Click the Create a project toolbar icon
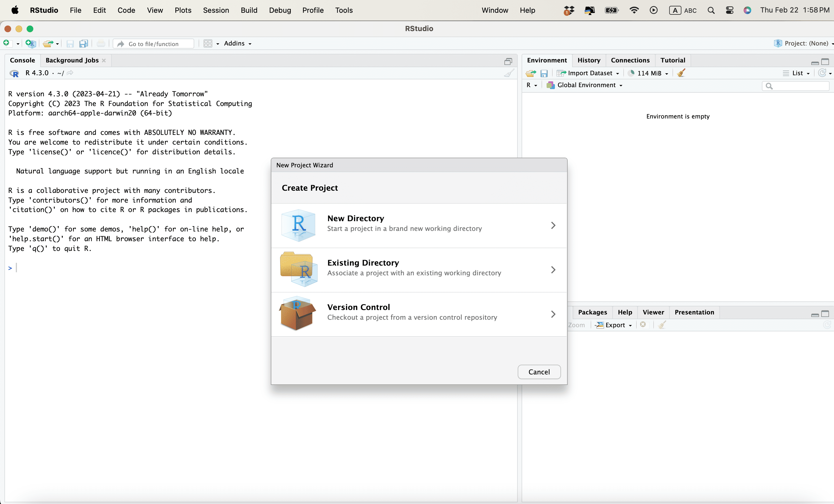Image resolution: width=834 pixels, height=504 pixels. pyautogui.click(x=31, y=43)
